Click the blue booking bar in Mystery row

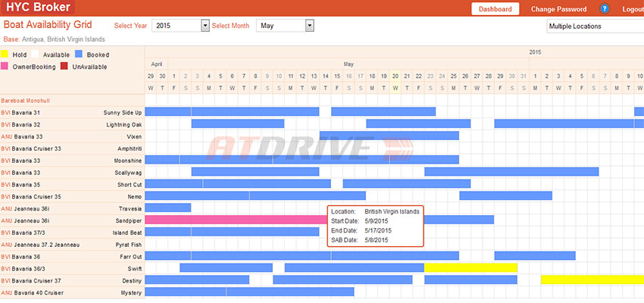point(249,292)
